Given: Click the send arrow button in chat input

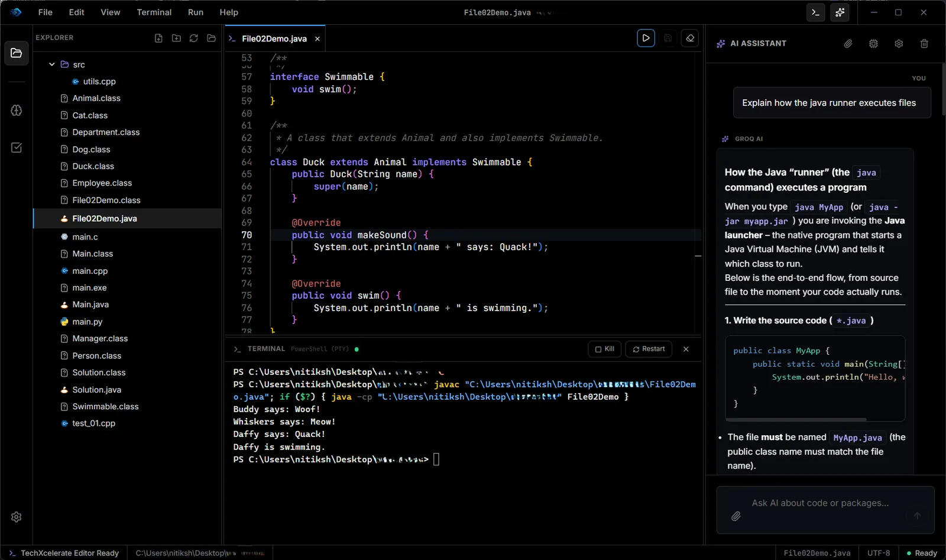Looking at the screenshot, I should tap(917, 516).
